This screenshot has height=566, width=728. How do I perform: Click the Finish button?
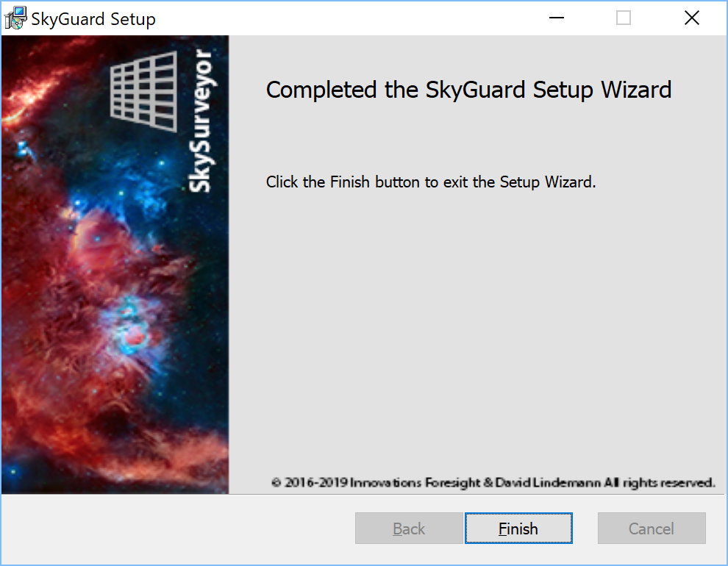(518, 528)
